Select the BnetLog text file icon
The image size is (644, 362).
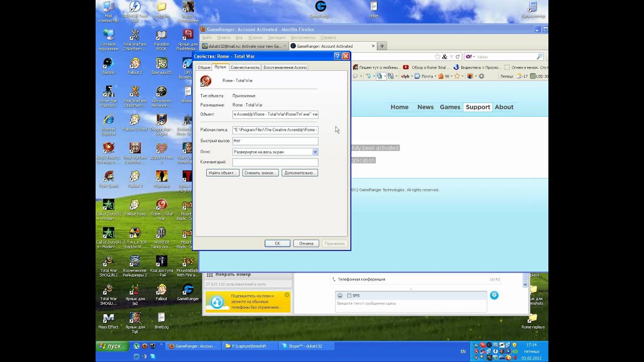coord(162,320)
